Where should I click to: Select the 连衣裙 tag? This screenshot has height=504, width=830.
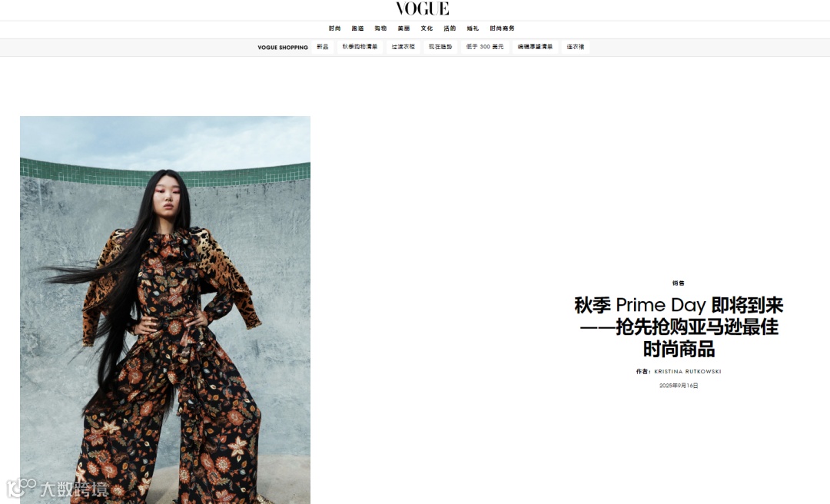(x=576, y=47)
